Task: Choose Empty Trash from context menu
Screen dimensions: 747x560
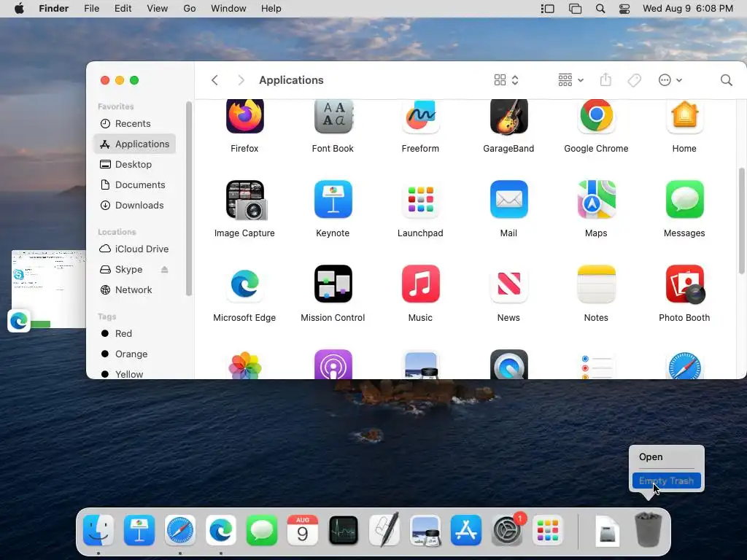Action: (x=666, y=481)
